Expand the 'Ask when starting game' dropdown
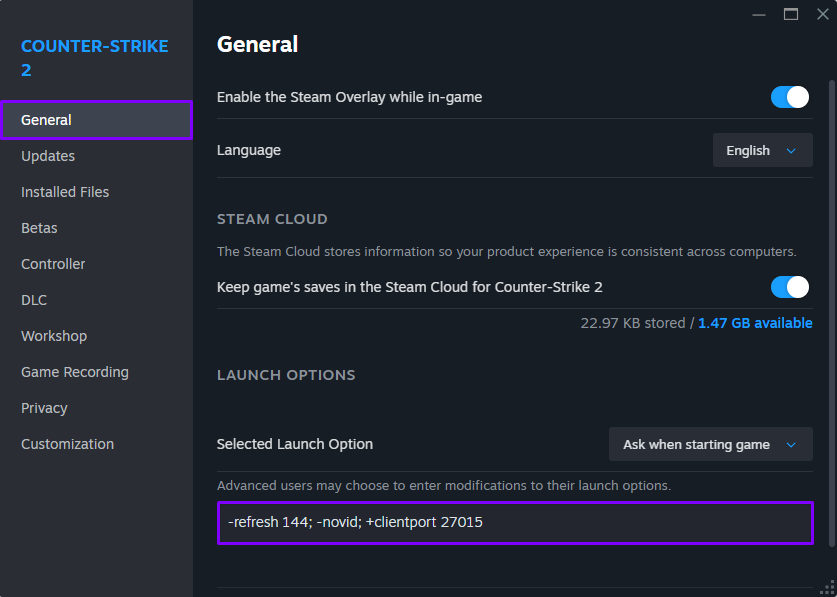 pos(710,444)
